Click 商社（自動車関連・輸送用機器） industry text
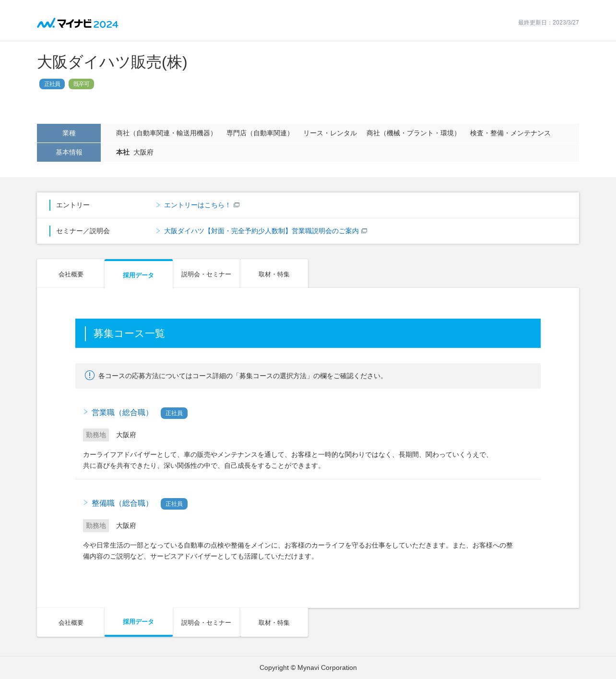 click(166, 133)
